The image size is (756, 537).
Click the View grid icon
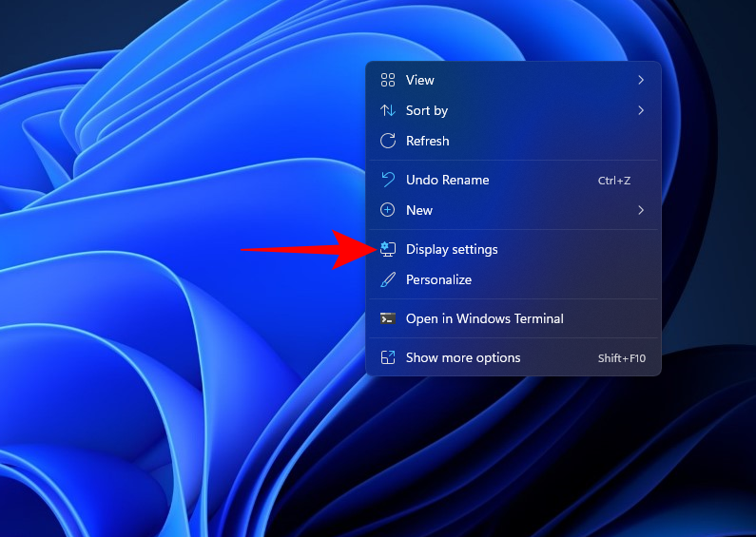coord(387,81)
